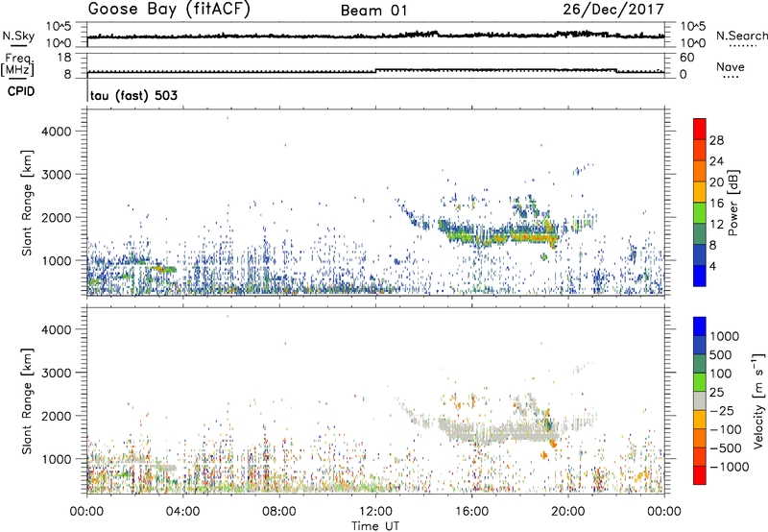
Task: Select the '08:00' time axis label
Action: [x=279, y=512]
